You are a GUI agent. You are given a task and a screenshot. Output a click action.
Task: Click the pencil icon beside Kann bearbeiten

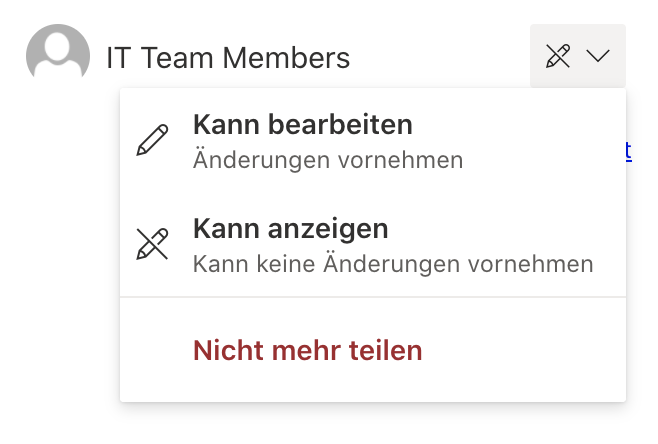(152, 141)
